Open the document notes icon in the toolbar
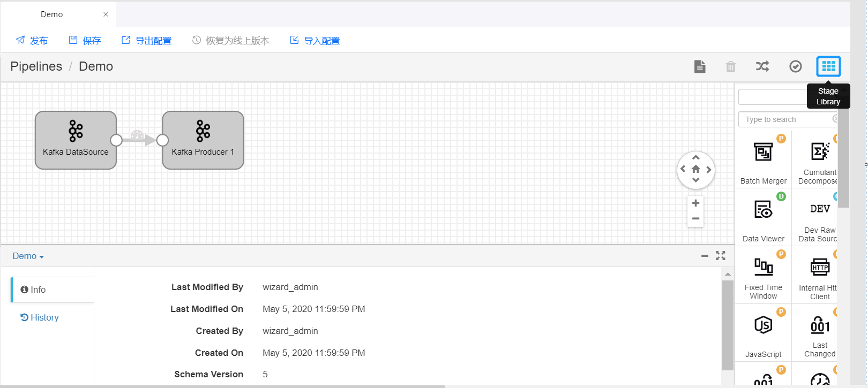Image resolution: width=868 pixels, height=388 pixels. pyautogui.click(x=699, y=66)
